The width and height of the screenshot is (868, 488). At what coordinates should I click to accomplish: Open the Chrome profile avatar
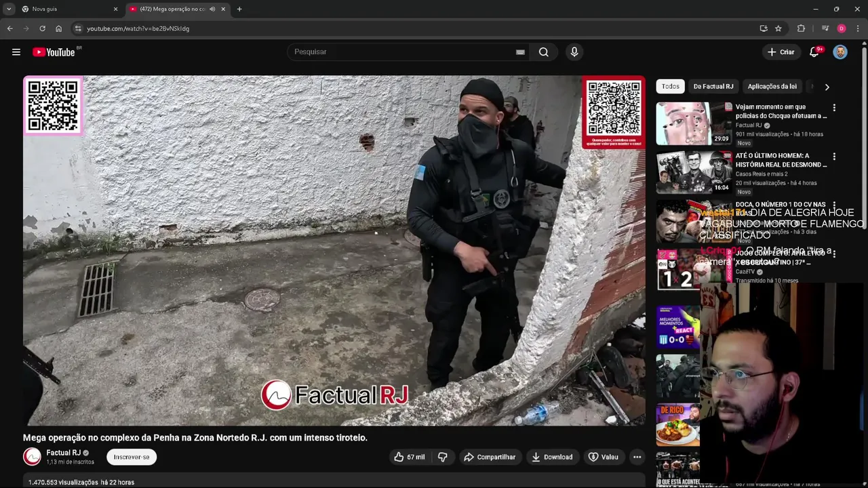pyautogui.click(x=842, y=28)
